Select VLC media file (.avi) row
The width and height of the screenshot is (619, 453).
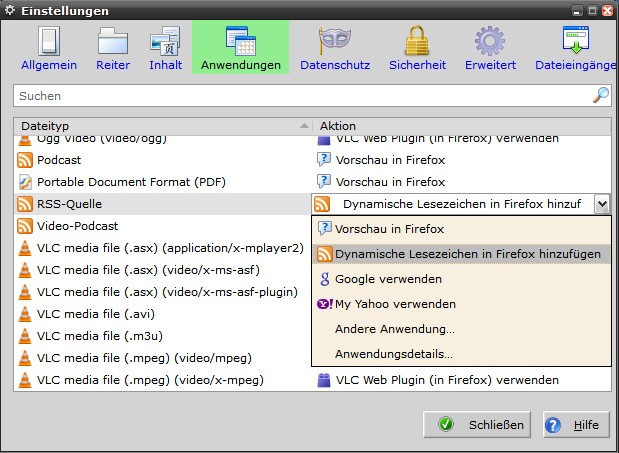[163, 314]
